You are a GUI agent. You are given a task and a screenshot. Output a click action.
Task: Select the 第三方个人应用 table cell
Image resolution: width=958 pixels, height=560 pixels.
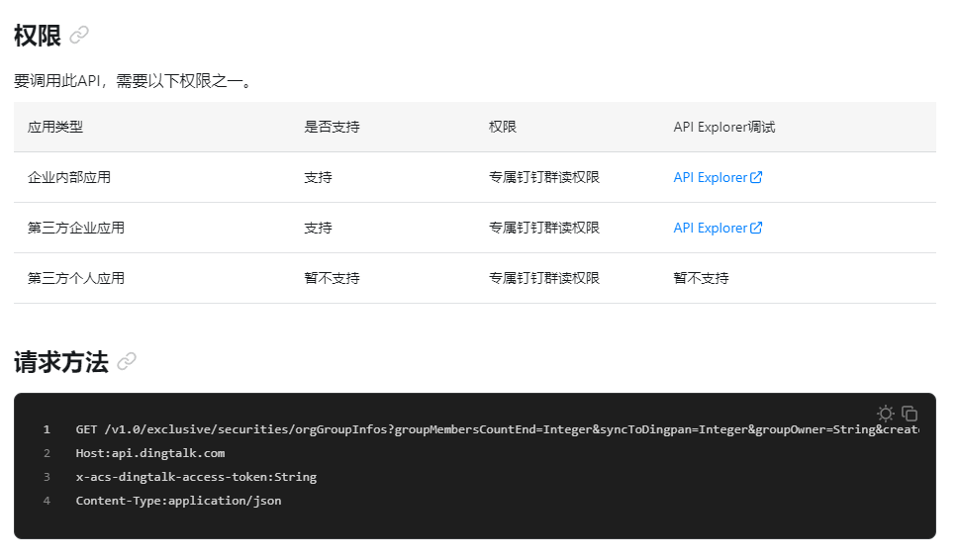tap(76, 278)
